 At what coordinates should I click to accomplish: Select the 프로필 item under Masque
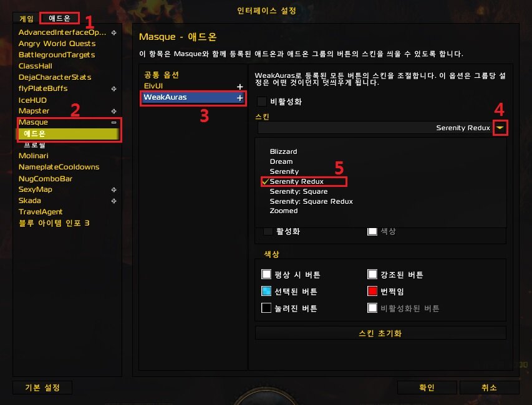coord(34,145)
